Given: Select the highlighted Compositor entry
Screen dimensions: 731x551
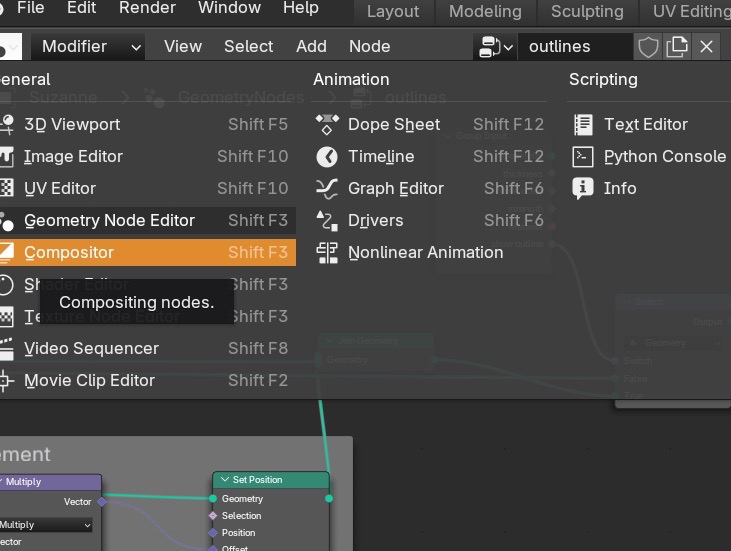Looking at the screenshot, I should pos(147,253).
